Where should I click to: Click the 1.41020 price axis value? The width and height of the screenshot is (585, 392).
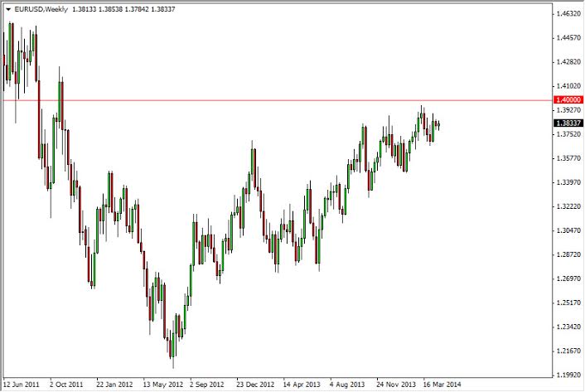568,86
